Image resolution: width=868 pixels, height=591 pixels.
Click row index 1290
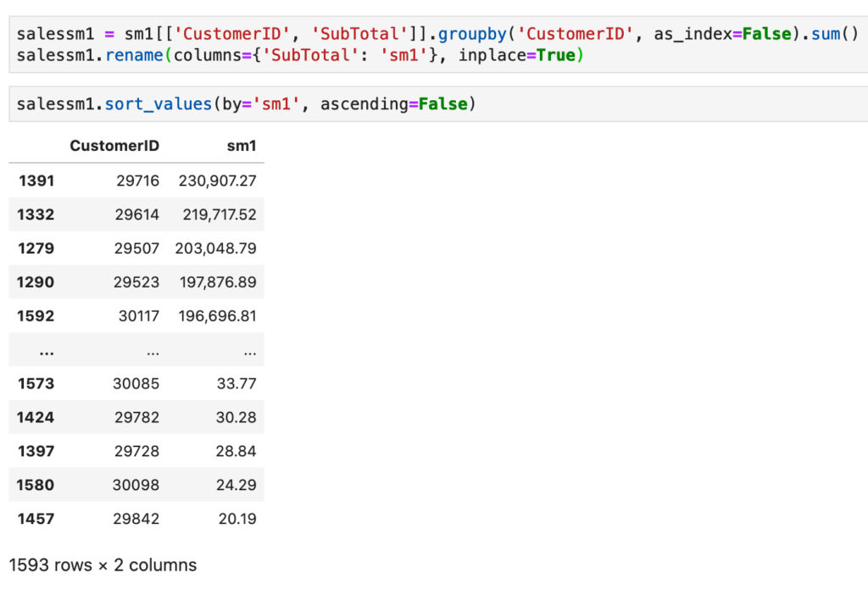click(36, 282)
